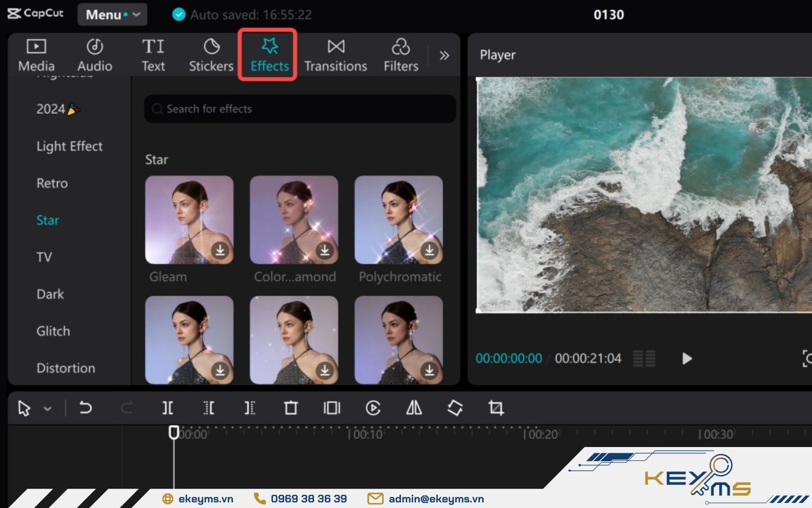The image size is (812, 508).
Task: Open the Audio panel
Action: (94, 55)
